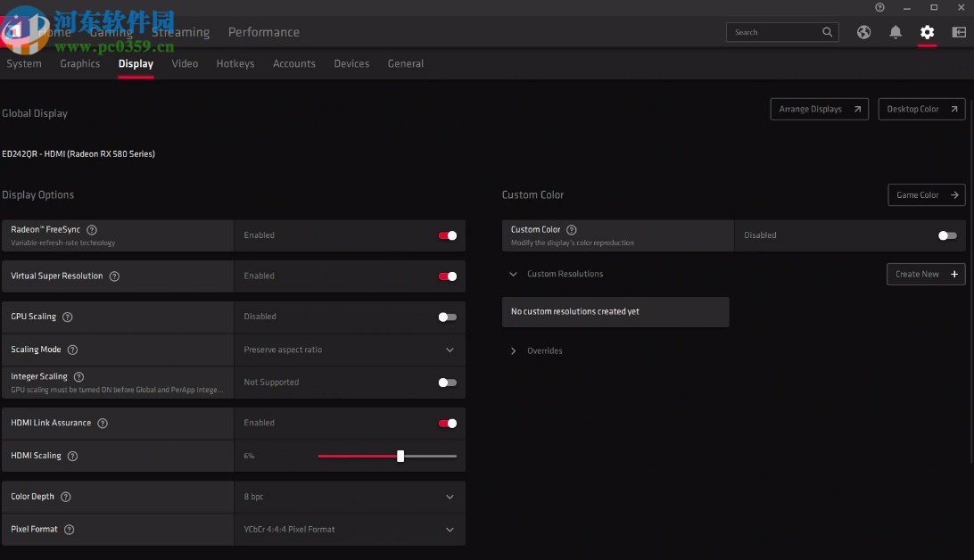974x560 pixels.
Task: Open the Radeon FreeSync help tooltip icon
Action: coord(92,229)
